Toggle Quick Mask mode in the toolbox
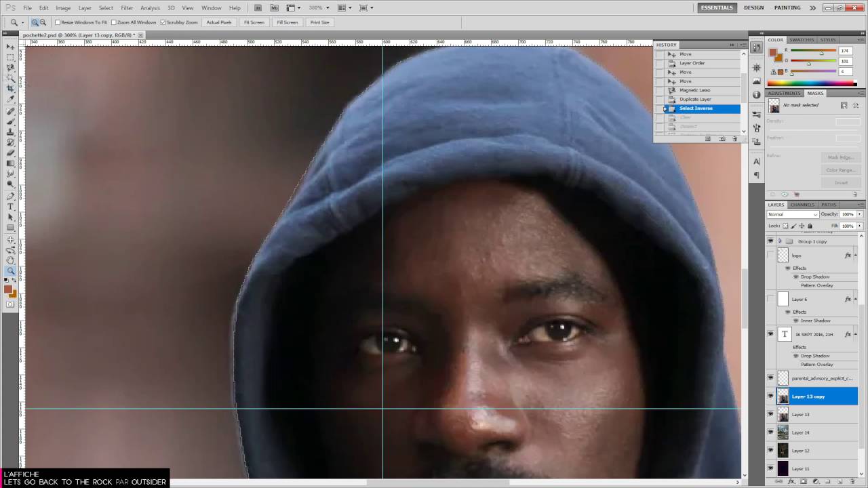Screen dimensions: 868x488 tap(10, 305)
